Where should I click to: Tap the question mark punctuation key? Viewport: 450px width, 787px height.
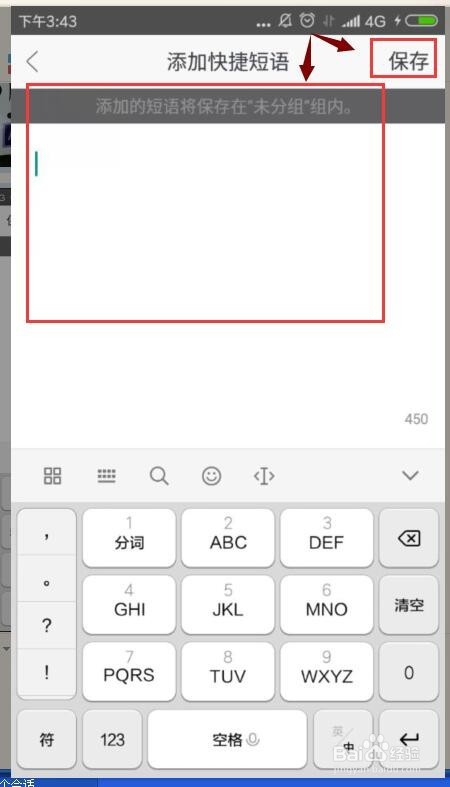coord(47,625)
